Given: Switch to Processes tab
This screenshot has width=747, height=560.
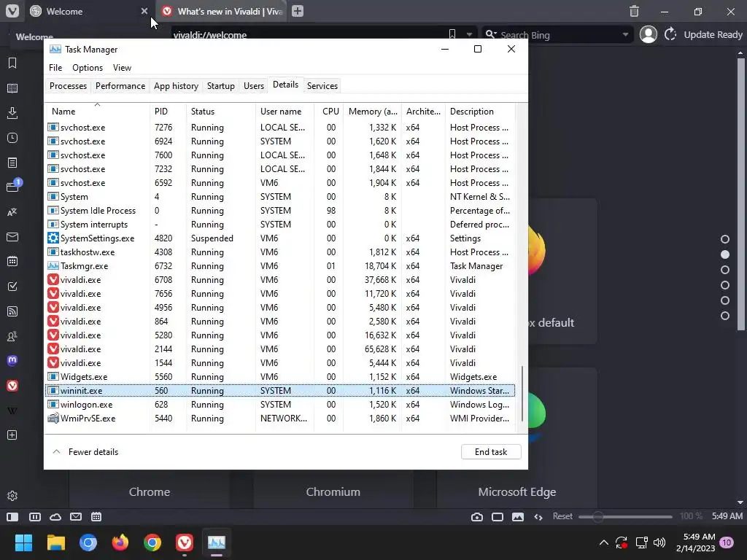Looking at the screenshot, I should [68, 86].
